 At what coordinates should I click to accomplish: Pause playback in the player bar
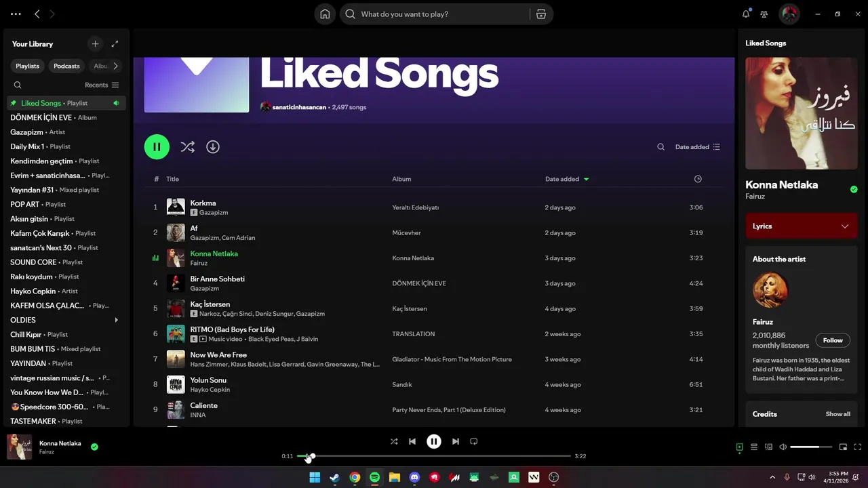pyautogui.click(x=434, y=441)
